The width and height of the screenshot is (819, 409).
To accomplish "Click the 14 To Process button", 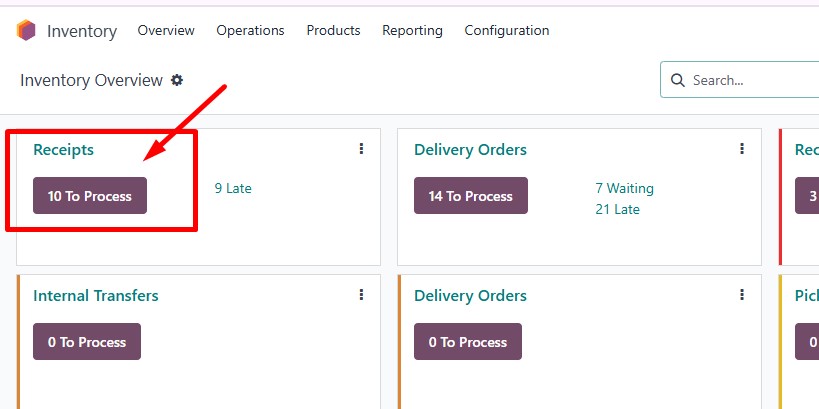I will [x=471, y=195].
